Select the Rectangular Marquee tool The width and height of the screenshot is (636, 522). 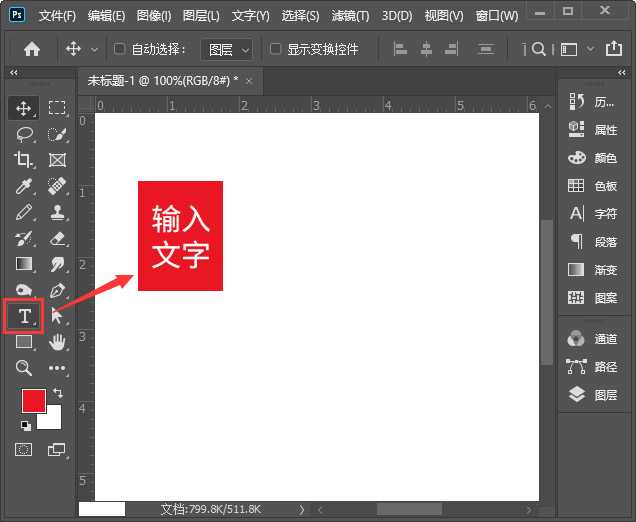point(57,108)
